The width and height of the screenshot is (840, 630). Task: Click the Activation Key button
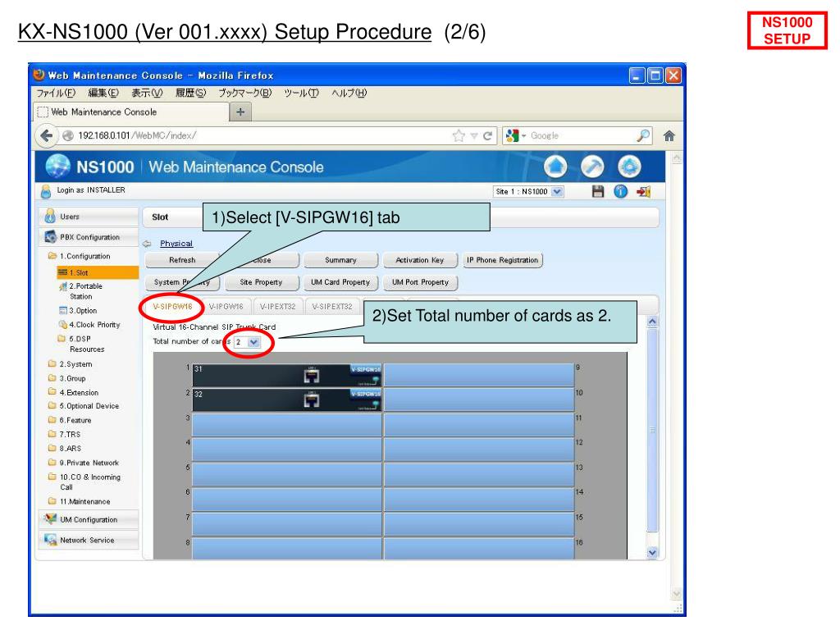[420, 260]
